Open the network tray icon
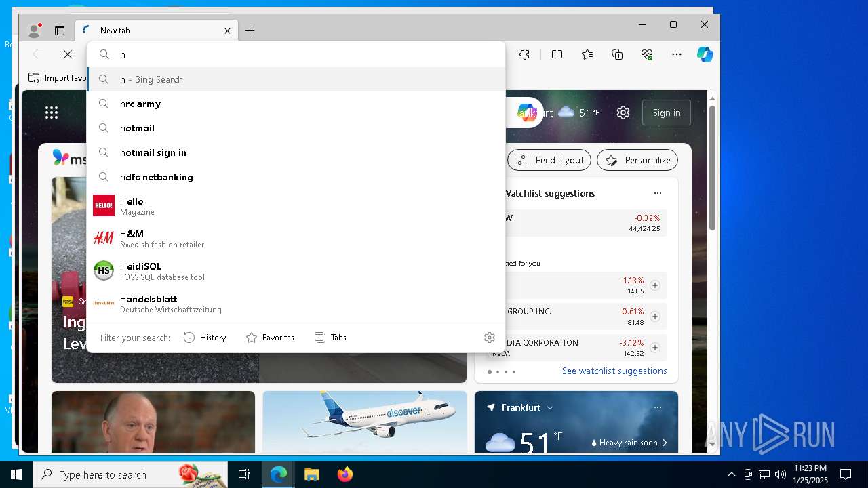Viewport: 868px width, 488px height. 764,474
